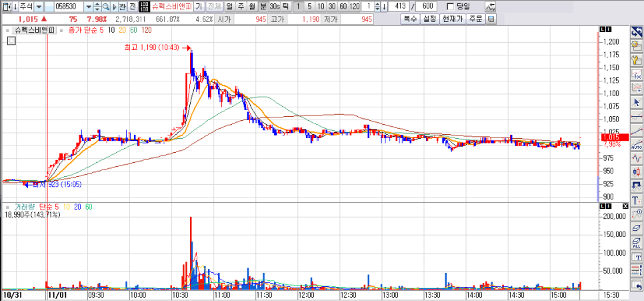644x301 pixels.
Task: Select the 5 minute interval tab
Action: (310, 7)
